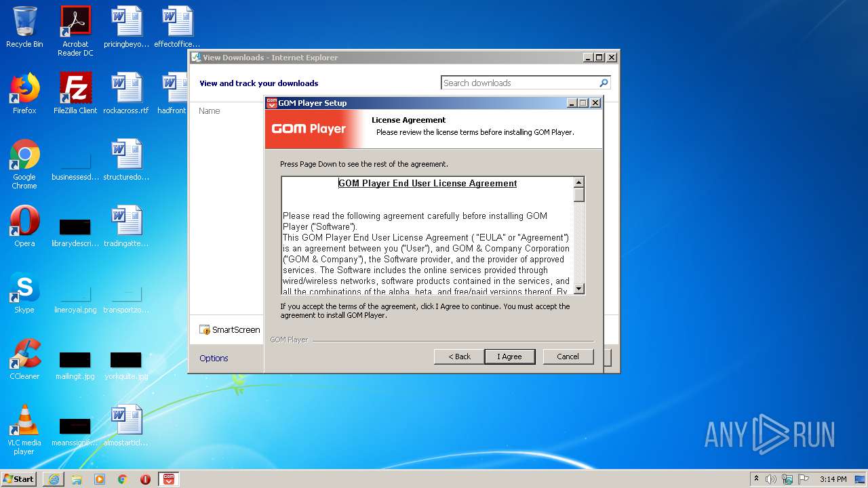
Task: Open Acrobat Reader DC shortcut
Action: point(75,31)
